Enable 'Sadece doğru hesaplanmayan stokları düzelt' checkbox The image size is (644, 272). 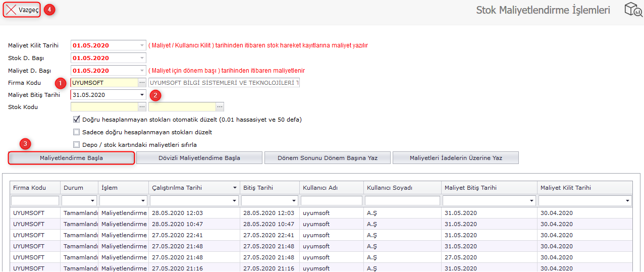click(x=77, y=132)
